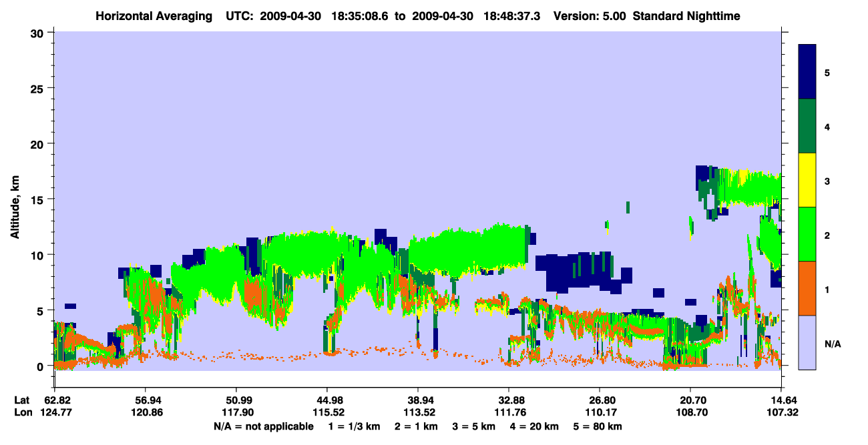The width and height of the screenshot is (868, 445).
Task: Click the 'Lat' row label
Action: [x=22, y=400]
